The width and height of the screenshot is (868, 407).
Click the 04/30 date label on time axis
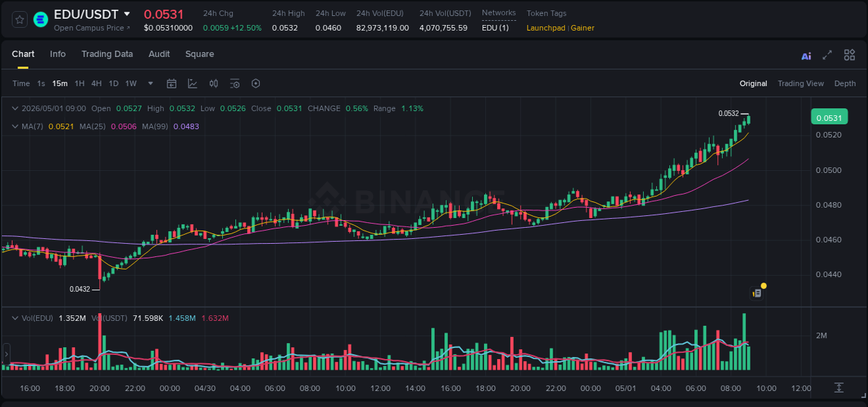click(205, 388)
